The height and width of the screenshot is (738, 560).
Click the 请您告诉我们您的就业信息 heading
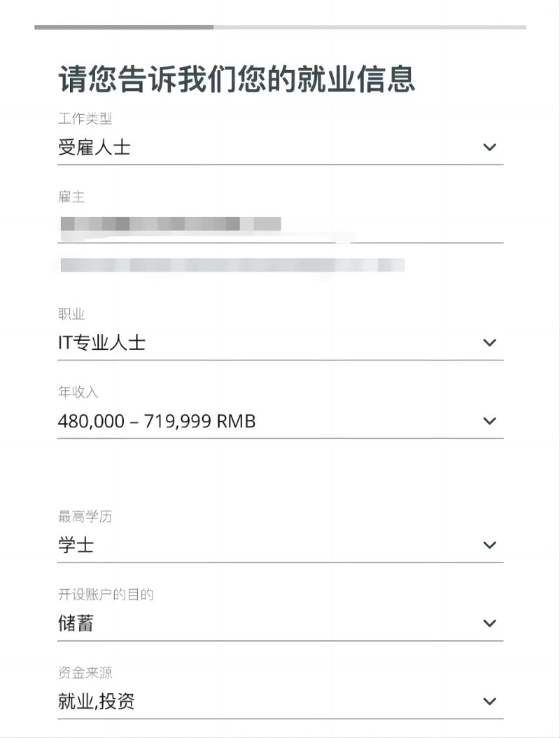[237, 78]
